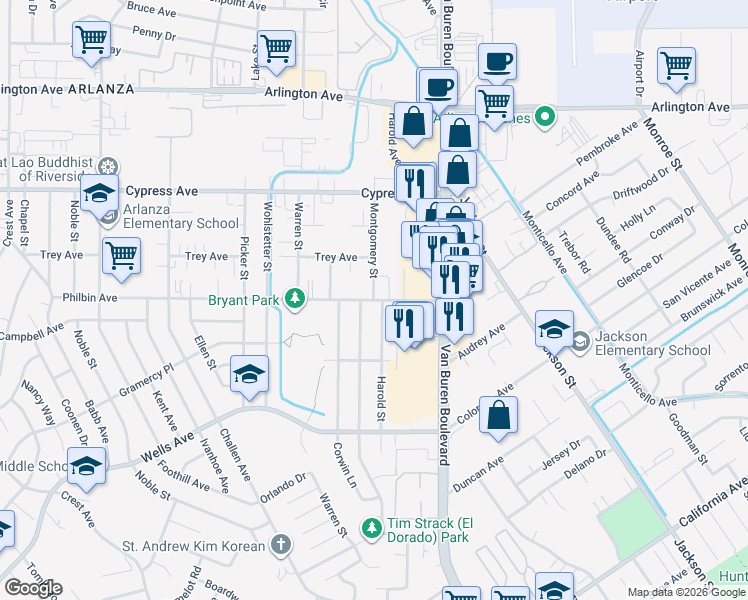
Task: Click the Campbell Ave street label
Action: tap(31, 332)
